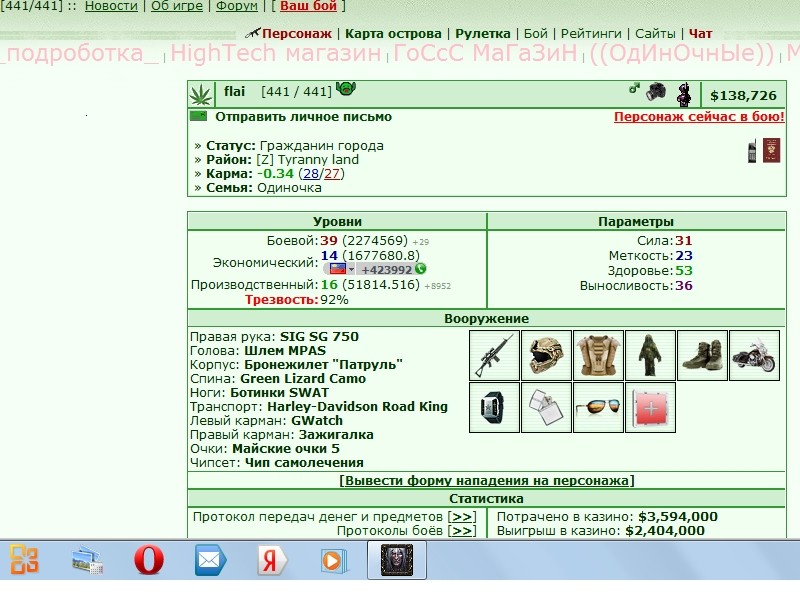Click the green Skype call icon next to +423992
Image resolution: width=800 pixels, height=600 pixels.
(420, 269)
